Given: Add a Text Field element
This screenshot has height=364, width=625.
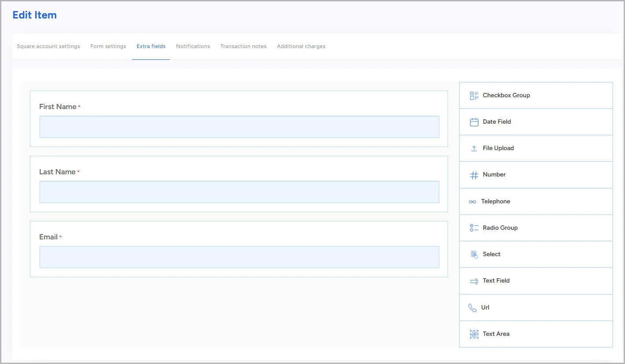Looking at the screenshot, I should 536,281.
